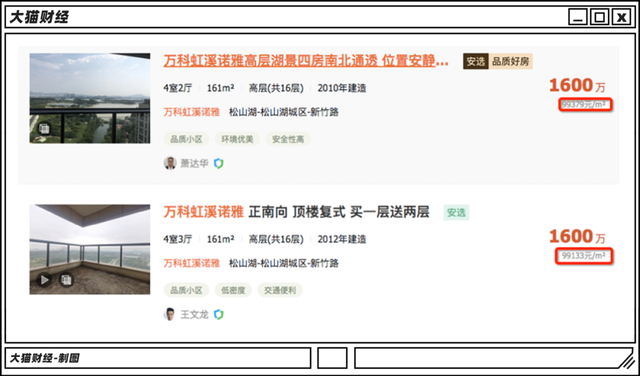Click the verified shield badge beside 萧达华
Viewport: 640px width, 376px height.
(219, 163)
